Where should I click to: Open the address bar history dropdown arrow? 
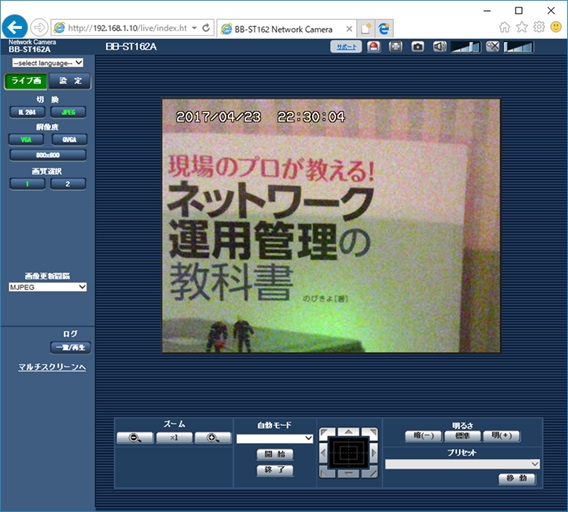click(195, 28)
